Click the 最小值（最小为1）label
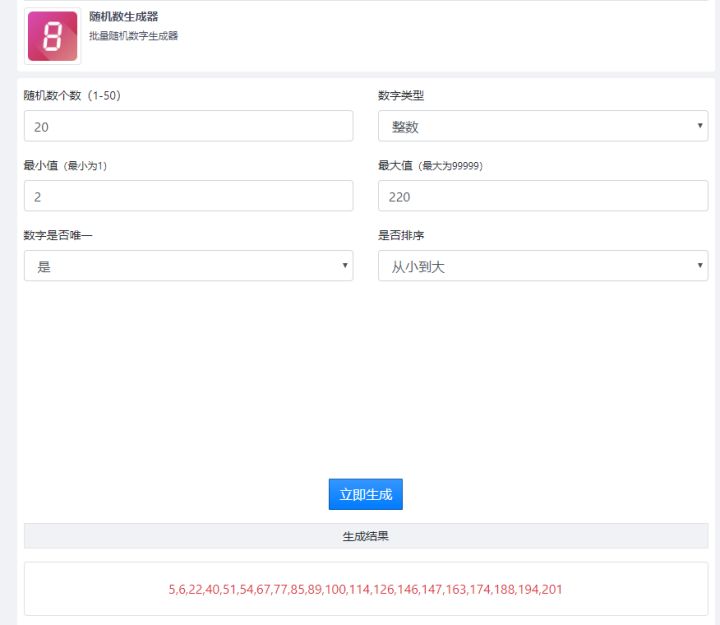The width and height of the screenshot is (720, 625). coord(65,165)
